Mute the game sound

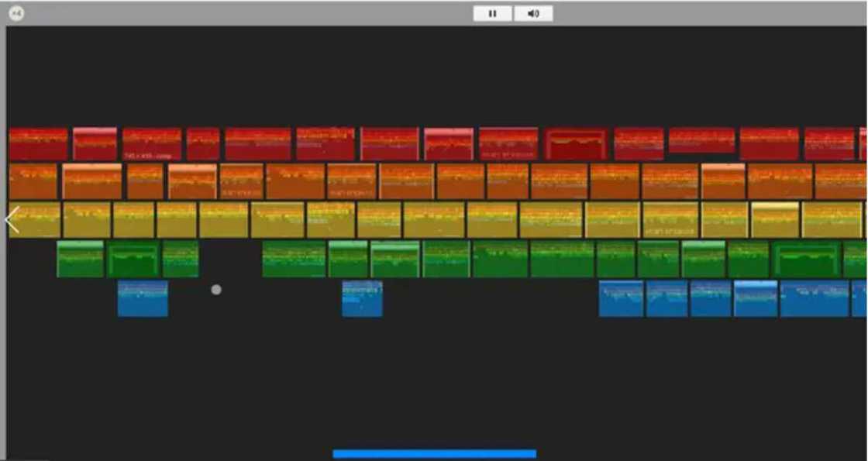[x=533, y=13]
